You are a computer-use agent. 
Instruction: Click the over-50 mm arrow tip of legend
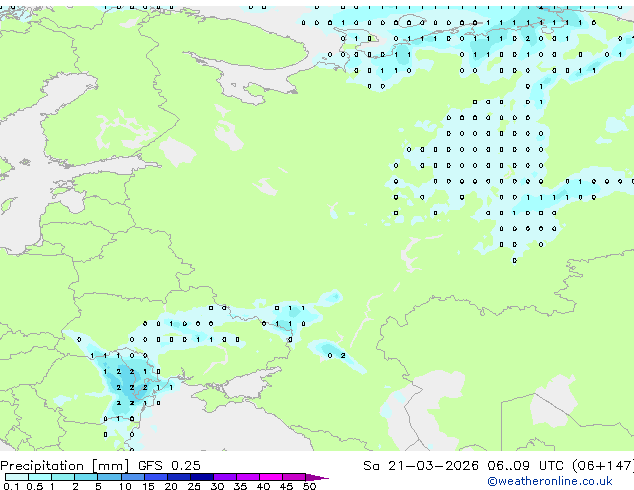pos(317,477)
